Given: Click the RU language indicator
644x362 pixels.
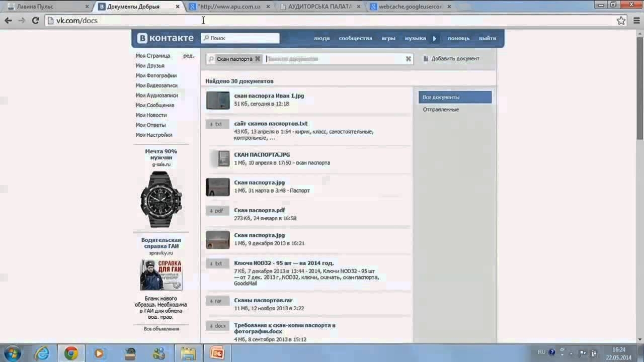Looking at the screenshot, I should pyautogui.click(x=541, y=352).
